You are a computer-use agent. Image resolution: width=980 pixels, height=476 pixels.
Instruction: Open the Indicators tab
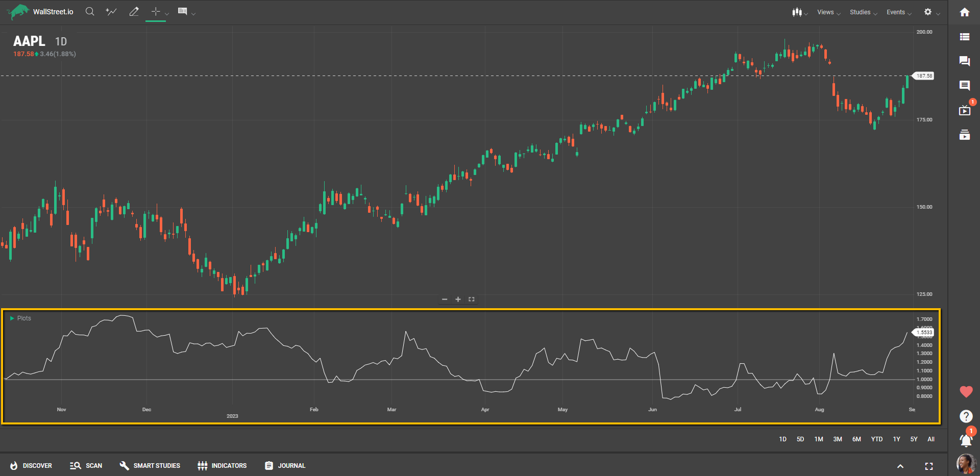point(222,466)
